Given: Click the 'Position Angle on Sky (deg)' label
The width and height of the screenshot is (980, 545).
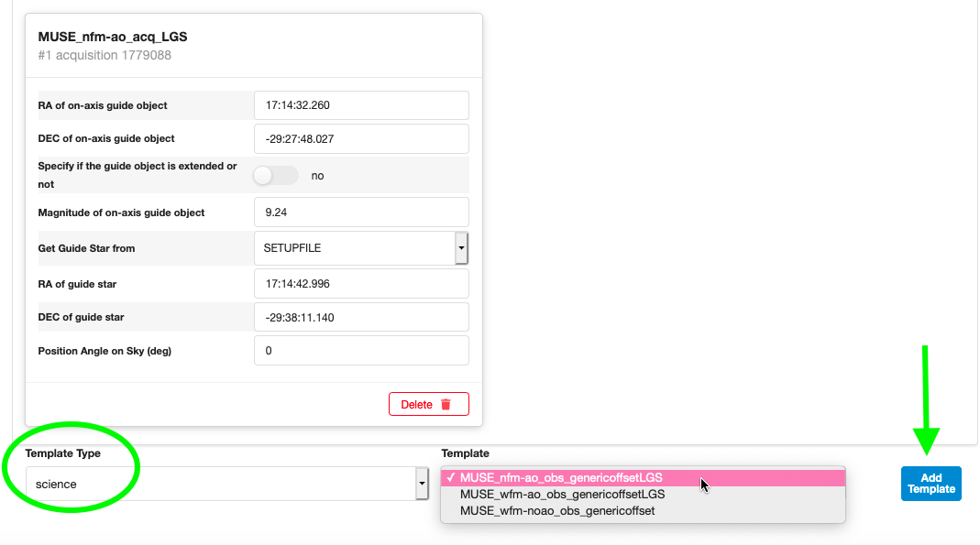Looking at the screenshot, I should [105, 351].
